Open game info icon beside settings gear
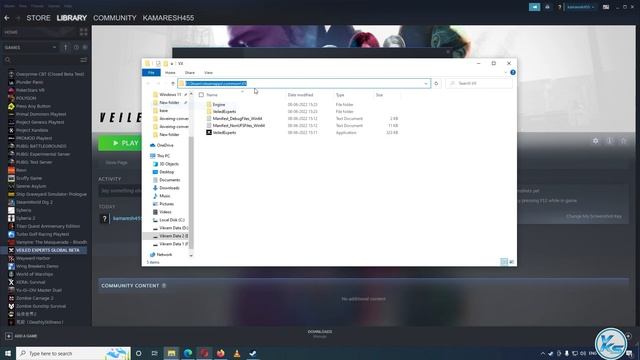The width and height of the screenshot is (640, 360). pyautogui.click(x=609, y=141)
